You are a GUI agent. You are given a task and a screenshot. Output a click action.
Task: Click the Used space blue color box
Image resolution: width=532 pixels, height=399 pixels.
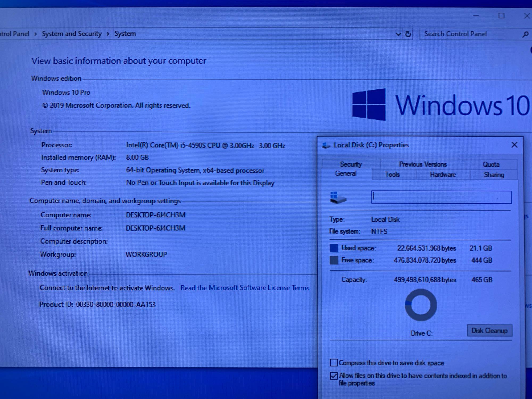[334, 248]
